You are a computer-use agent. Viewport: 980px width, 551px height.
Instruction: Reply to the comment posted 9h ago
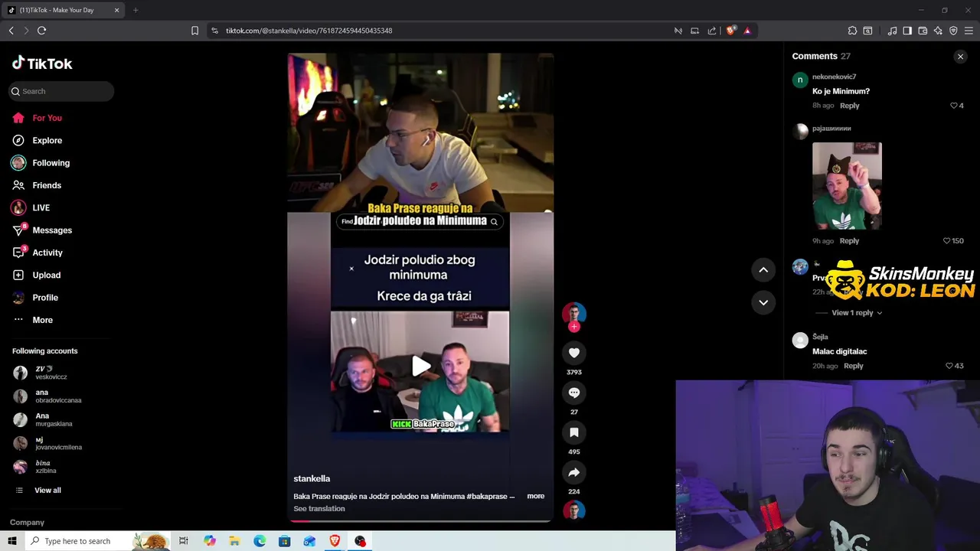(849, 240)
